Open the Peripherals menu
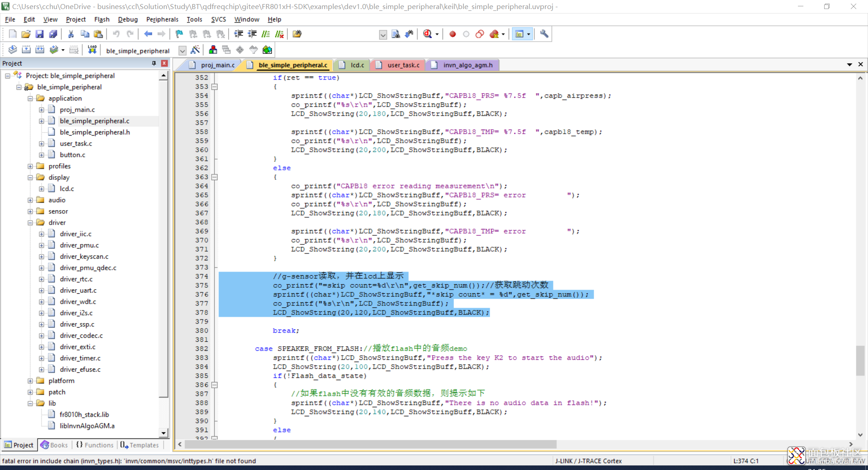Viewport: 868px width, 470px height. coord(162,19)
